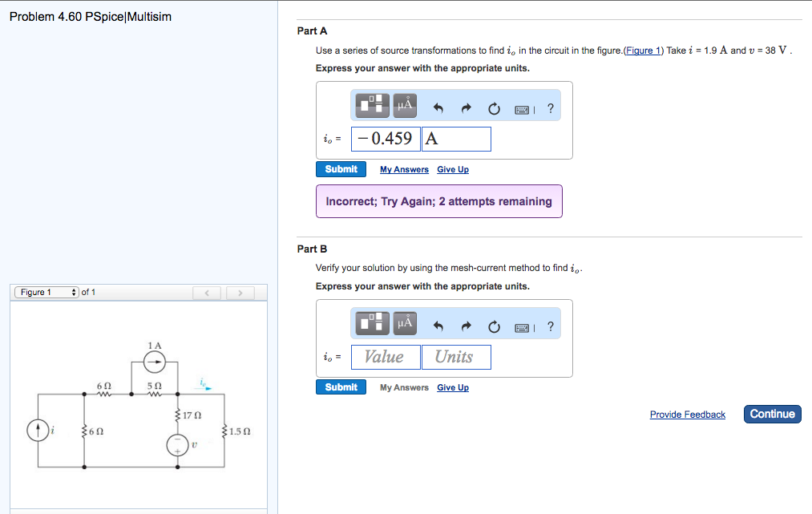Open Provide Feedback link
Viewport: 812px width, 514px height.
687,414
